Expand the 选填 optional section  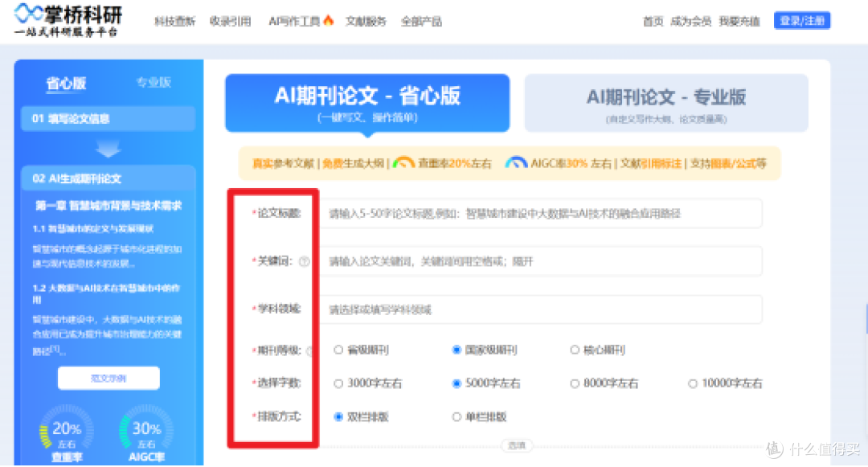tap(517, 446)
